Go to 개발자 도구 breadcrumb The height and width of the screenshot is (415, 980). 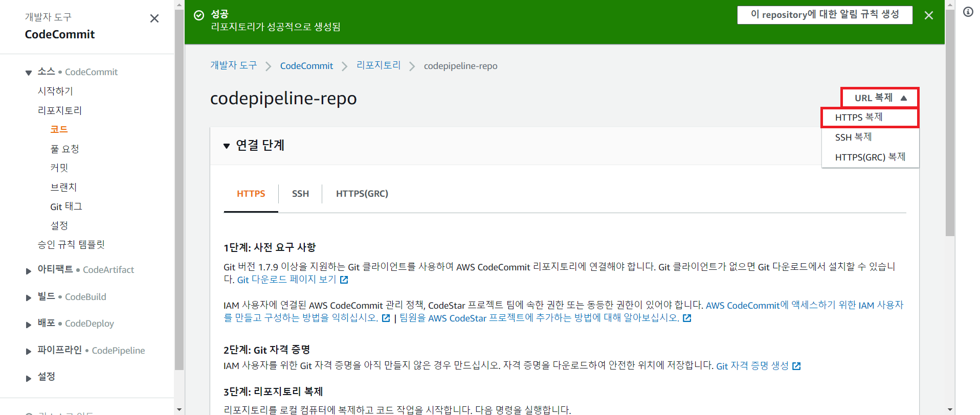coord(234,65)
